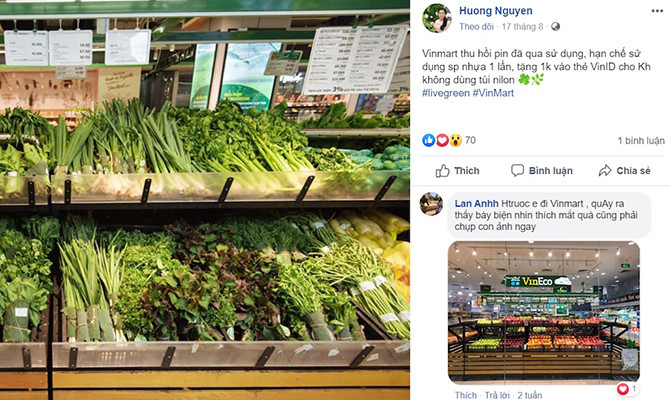This screenshot has height=400, width=670.
Task: Click the Chia sẻ share button
Action: click(x=624, y=171)
